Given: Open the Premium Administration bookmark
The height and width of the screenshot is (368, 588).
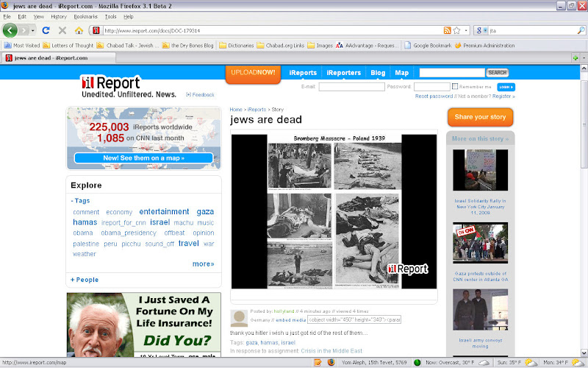Looking at the screenshot, I should tap(484, 46).
